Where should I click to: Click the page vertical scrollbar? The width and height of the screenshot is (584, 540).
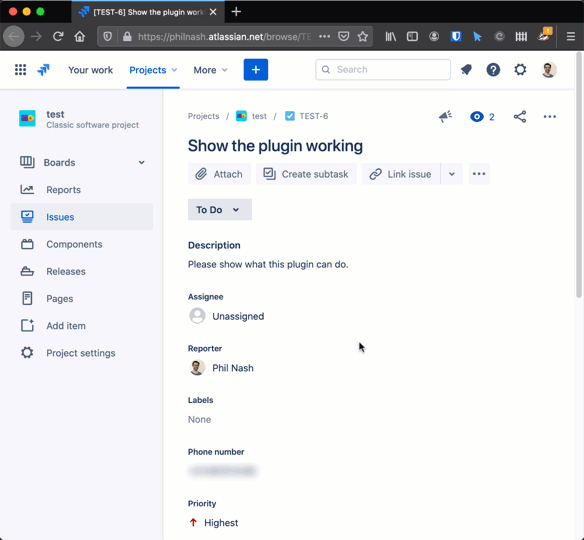tap(579, 175)
